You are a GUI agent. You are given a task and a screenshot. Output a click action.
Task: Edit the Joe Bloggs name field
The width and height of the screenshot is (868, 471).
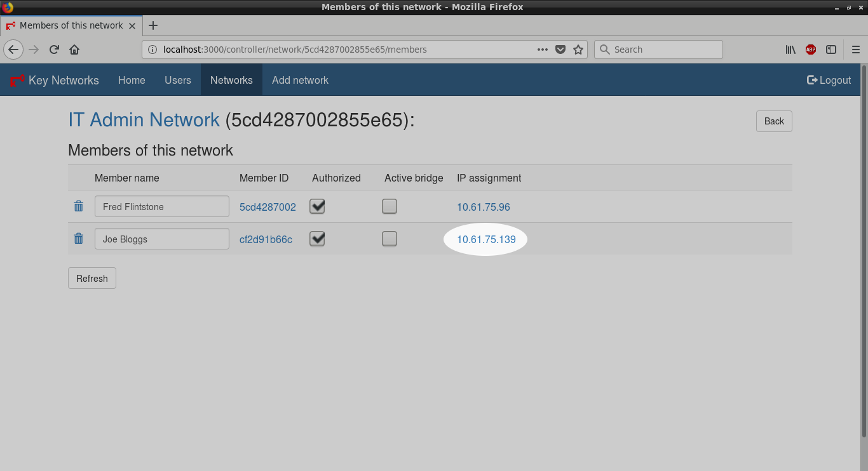[161, 239]
